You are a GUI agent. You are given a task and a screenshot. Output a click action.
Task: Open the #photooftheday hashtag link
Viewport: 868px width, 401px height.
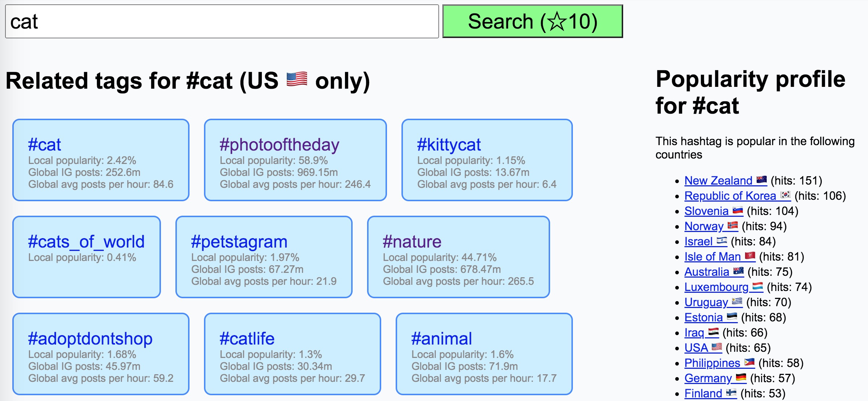coord(280,145)
